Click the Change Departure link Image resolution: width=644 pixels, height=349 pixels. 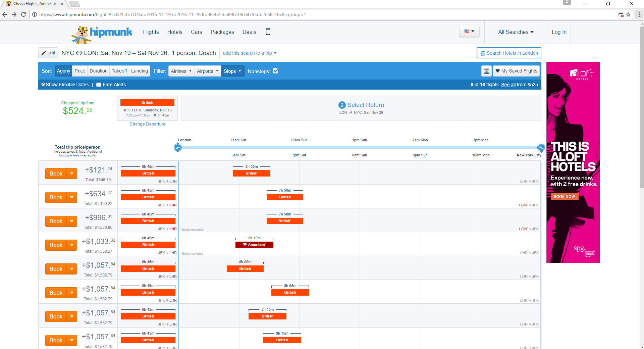[147, 124]
